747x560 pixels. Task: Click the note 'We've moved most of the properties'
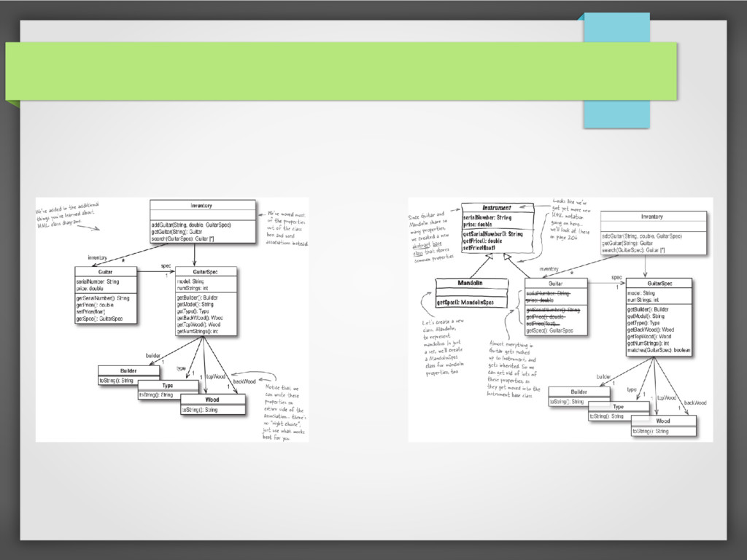[287, 228]
